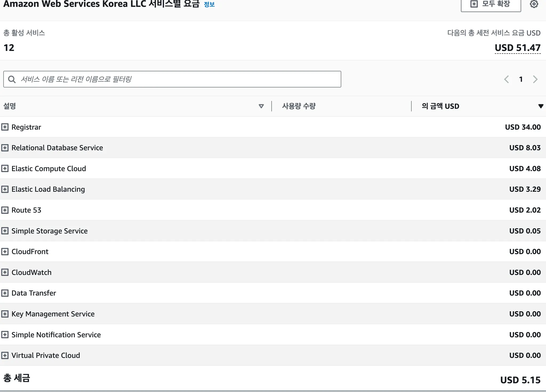Expand Elastic Load Balancing details

click(x=5, y=189)
